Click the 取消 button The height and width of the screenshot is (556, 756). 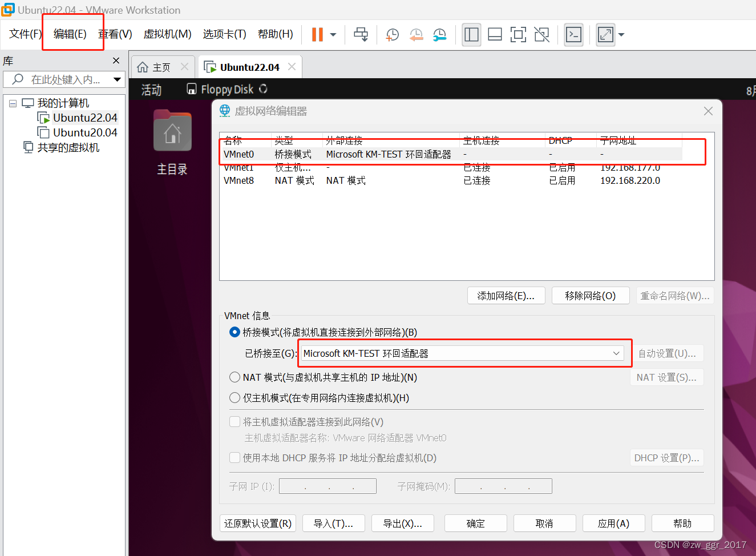coord(545,523)
